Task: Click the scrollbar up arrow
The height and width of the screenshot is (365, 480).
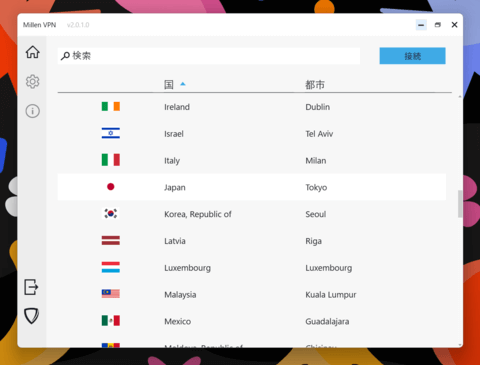Action: 460,97
